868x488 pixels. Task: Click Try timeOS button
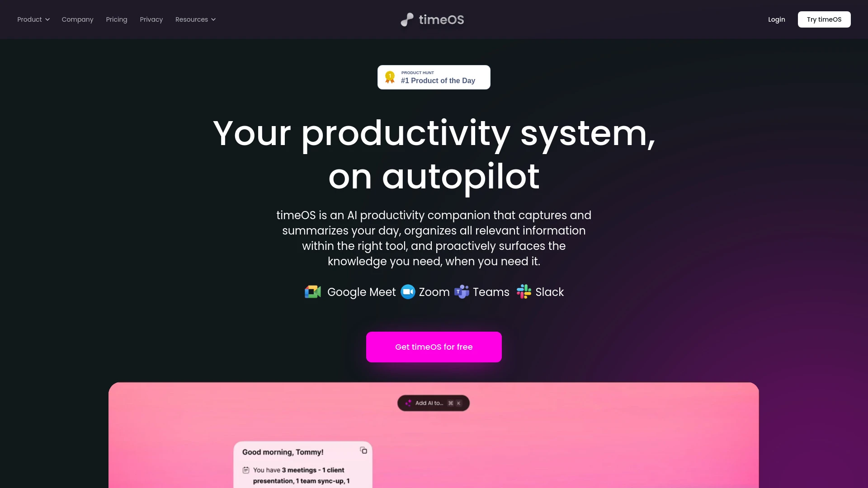pyautogui.click(x=824, y=19)
